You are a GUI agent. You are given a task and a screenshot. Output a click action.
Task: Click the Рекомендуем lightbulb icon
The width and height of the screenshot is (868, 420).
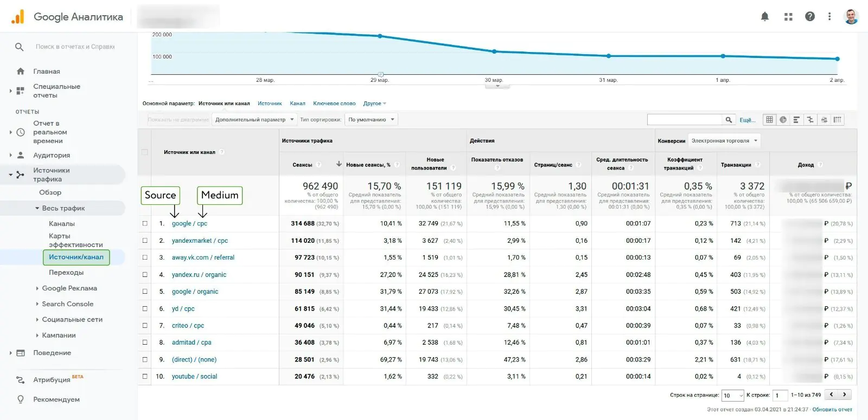[x=21, y=399]
